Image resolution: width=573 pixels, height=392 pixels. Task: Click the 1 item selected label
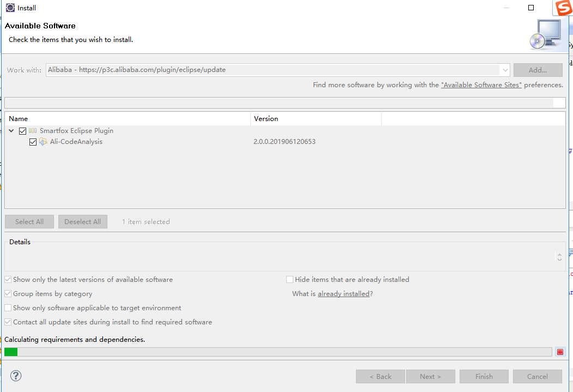click(146, 222)
